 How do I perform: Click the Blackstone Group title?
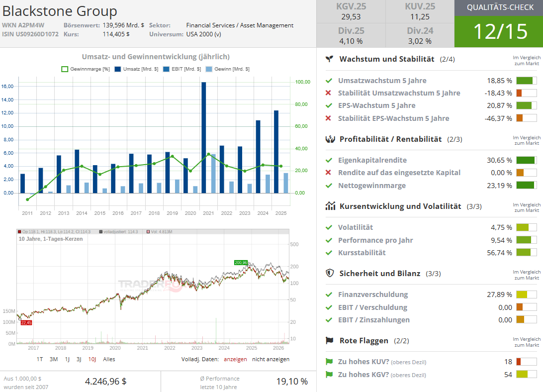60,11
